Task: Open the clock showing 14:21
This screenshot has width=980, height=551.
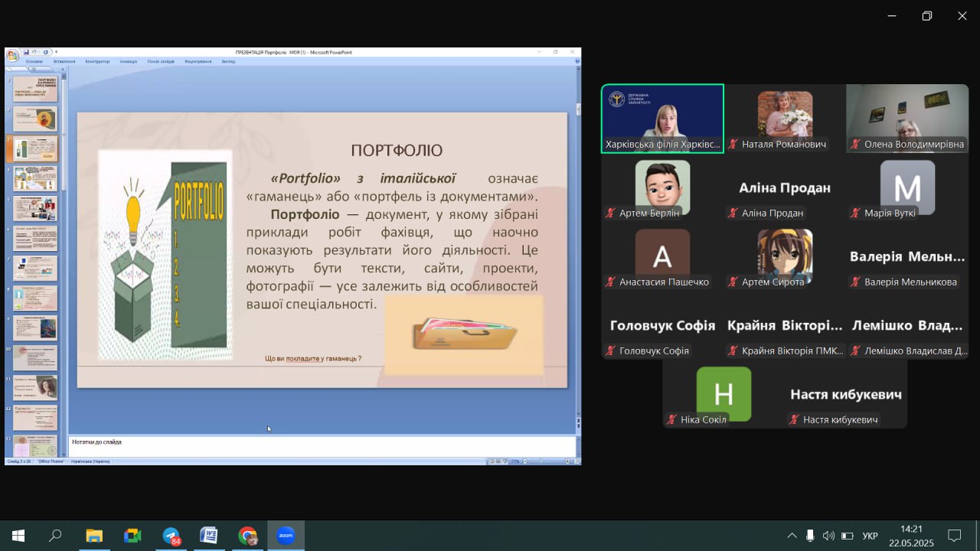Action: click(911, 536)
